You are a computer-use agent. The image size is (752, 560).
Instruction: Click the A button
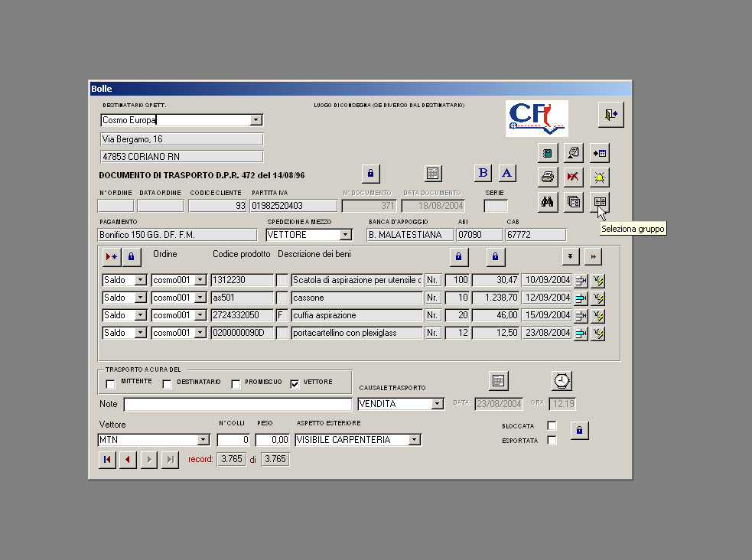point(507,173)
